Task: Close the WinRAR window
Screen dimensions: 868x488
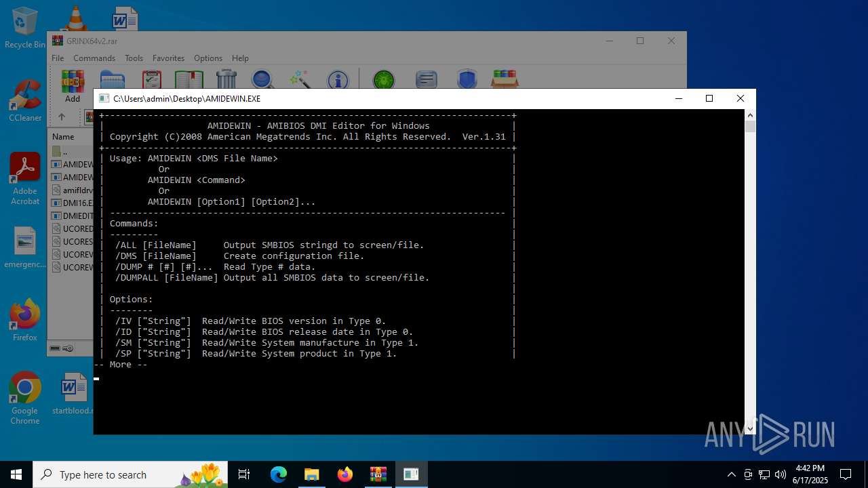Action: [x=671, y=41]
